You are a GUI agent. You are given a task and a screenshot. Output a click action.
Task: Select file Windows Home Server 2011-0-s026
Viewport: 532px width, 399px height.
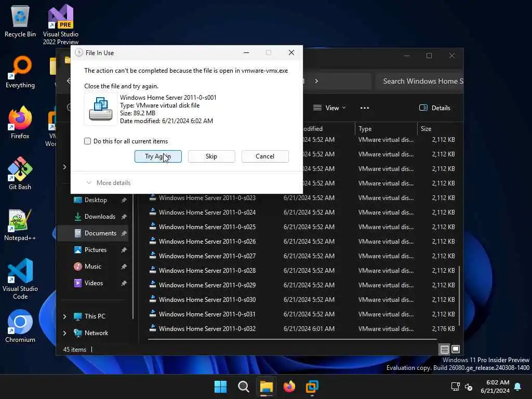coord(207,241)
